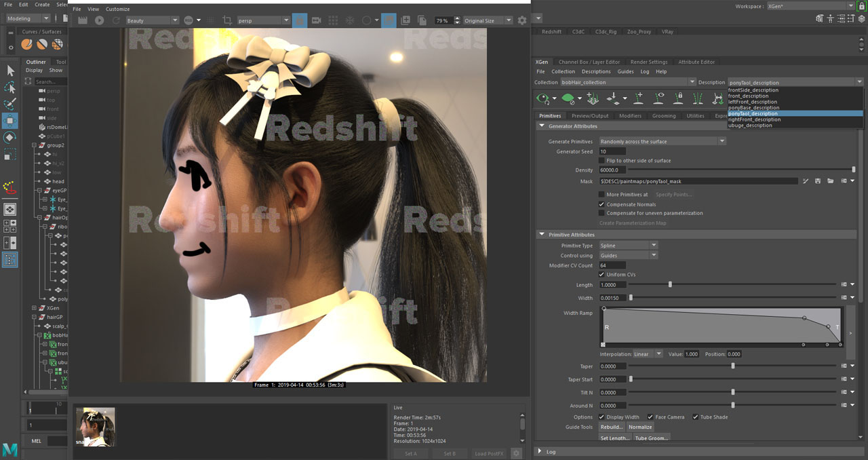The height and width of the screenshot is (460, 868).
Task: Open the XGen Guides menu
Action: tap(625, 71)
